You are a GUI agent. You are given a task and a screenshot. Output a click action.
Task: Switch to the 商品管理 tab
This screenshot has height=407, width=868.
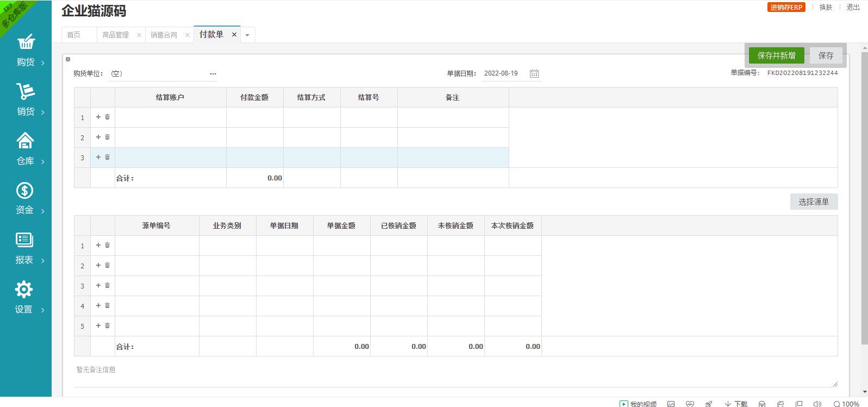click(115, 35)
